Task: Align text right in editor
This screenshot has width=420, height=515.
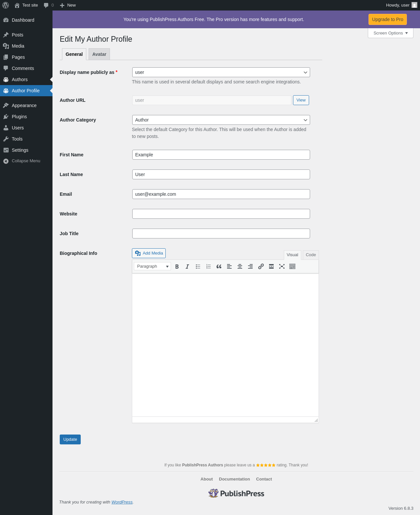Action: (x=250, y=266)
